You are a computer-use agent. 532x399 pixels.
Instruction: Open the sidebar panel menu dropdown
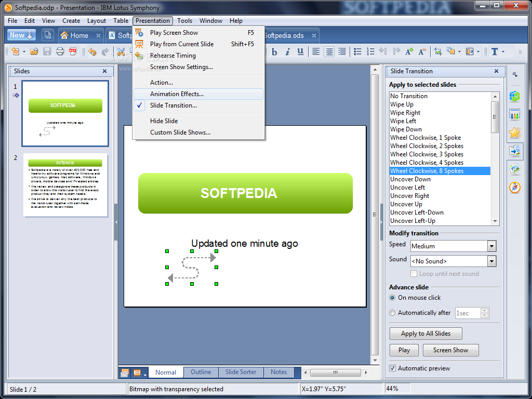tap(515, 74)
